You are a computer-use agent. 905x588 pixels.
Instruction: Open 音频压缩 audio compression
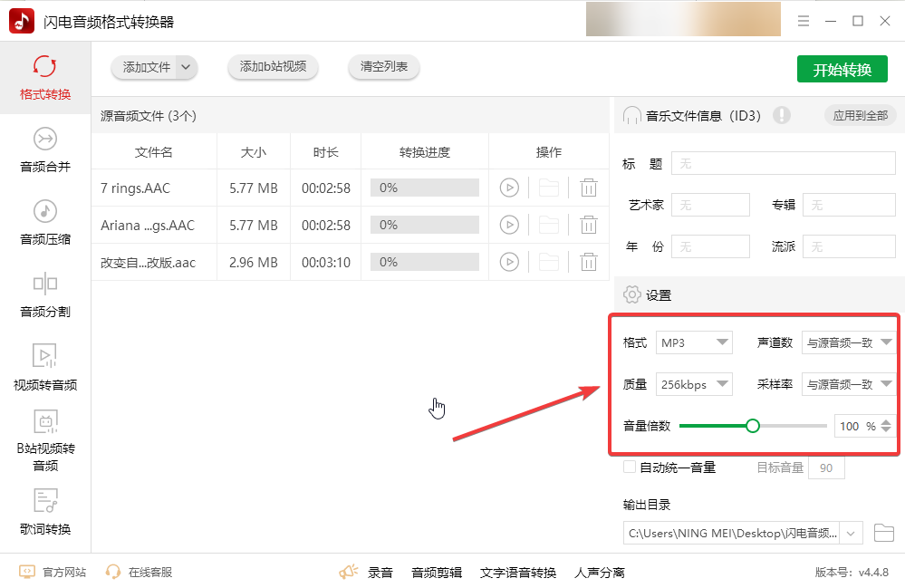click(x=45, y=223)
